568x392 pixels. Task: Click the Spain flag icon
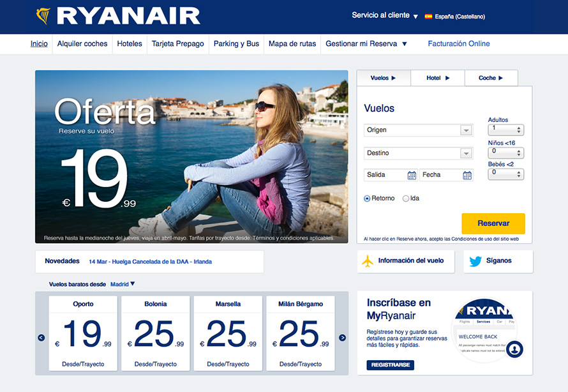point(428,17)
